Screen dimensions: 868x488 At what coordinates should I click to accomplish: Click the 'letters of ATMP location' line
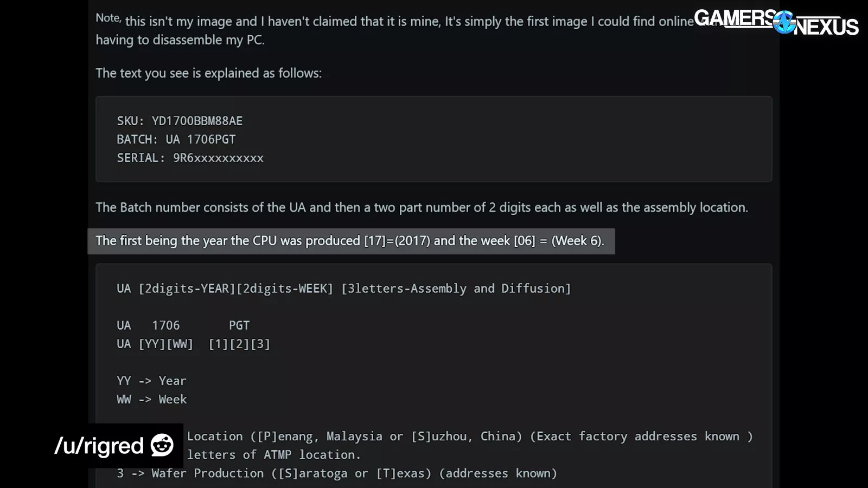[x=274, y=455]
